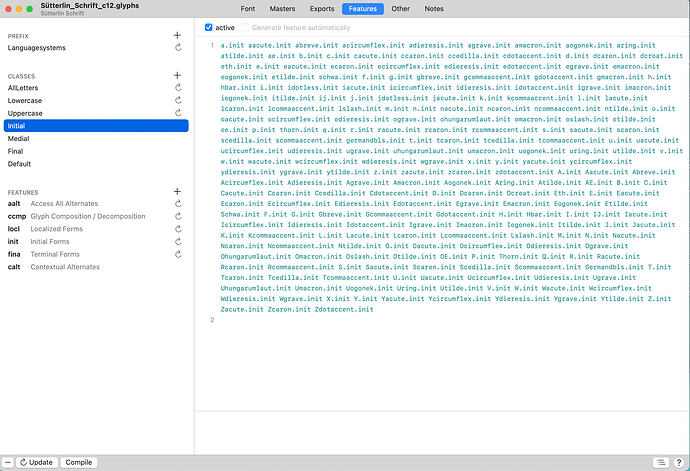Toggle the active checkbox
This screenshot has height=471, width=690.
point(209,27)
